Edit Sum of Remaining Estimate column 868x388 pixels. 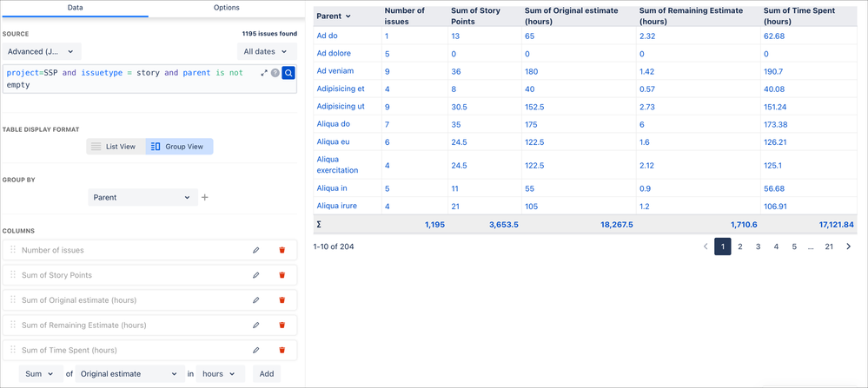(x=255, y=325)
